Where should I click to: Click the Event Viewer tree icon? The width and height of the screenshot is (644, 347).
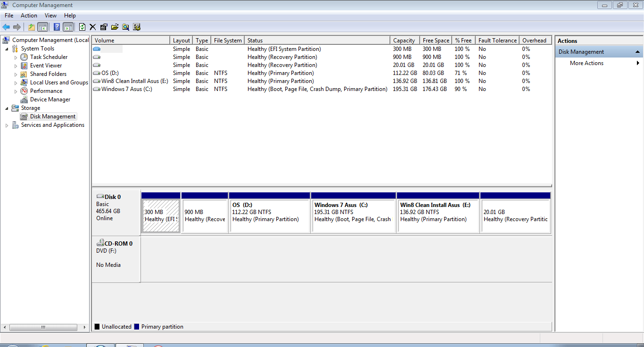pos(24,66)
